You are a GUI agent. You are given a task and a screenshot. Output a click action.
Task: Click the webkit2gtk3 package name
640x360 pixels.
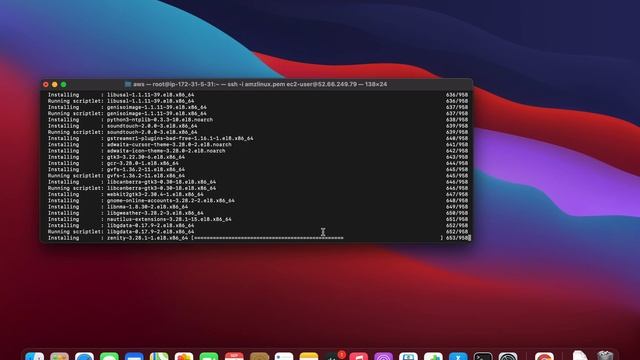[x=155, y=195]
